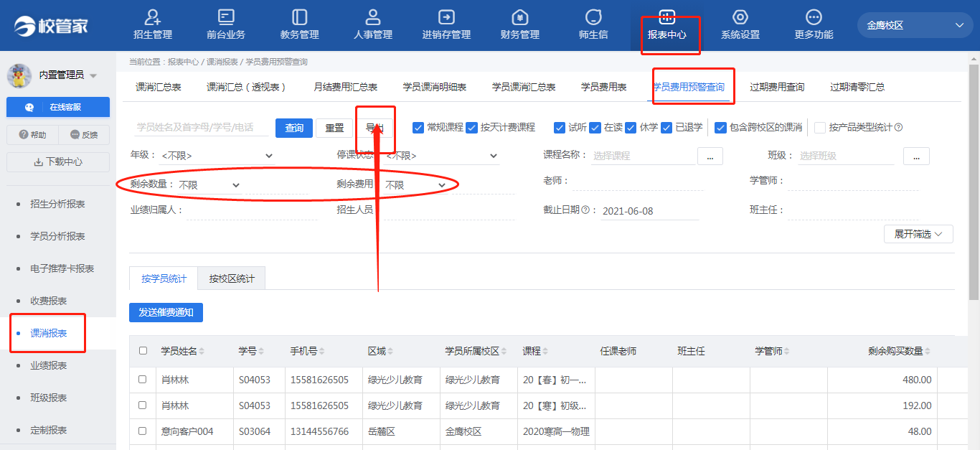Switch to 按校区统计 tab
Screen dimensions: 980x450
click(232, 278)
